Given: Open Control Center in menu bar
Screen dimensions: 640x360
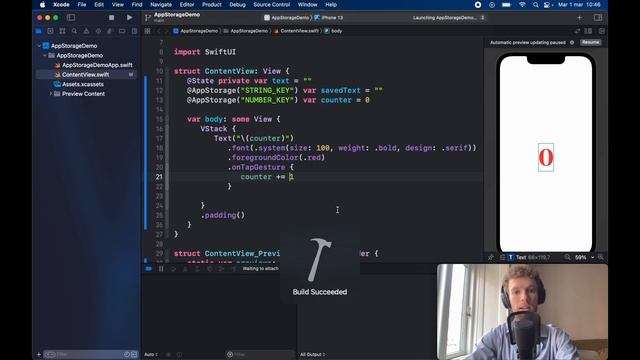Looking at the screenshot, I should (x=548, y=5).
